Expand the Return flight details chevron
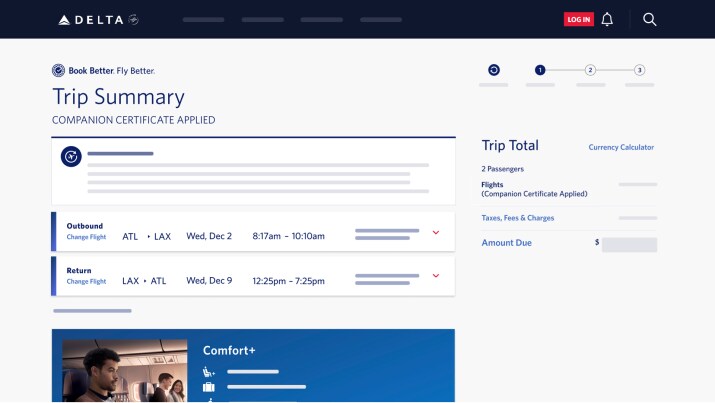 [x=436, y=276]
